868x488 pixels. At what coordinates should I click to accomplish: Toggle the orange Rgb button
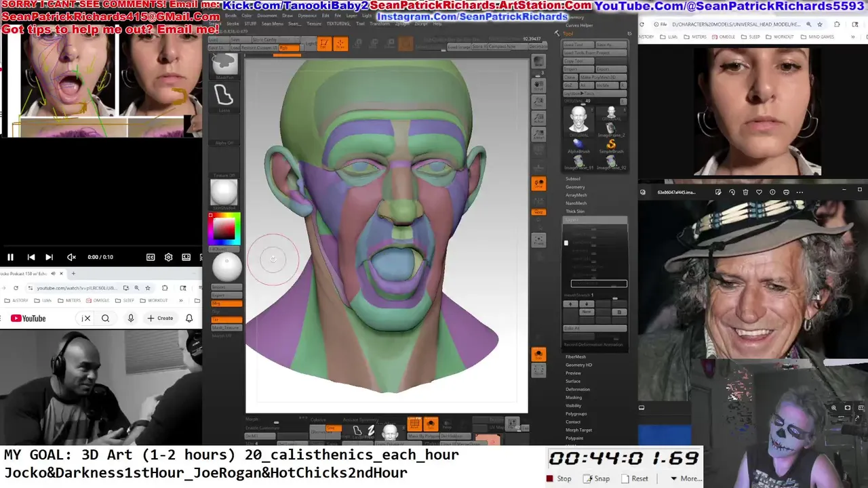point(288,48)
